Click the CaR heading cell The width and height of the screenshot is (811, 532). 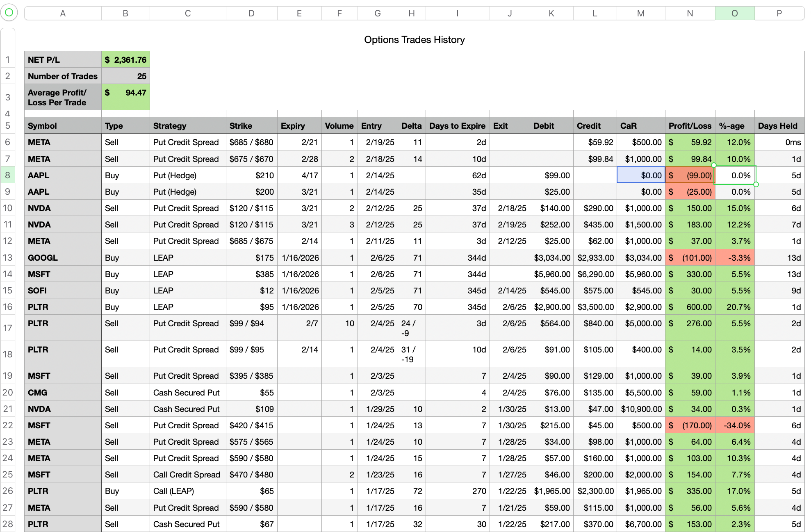coord(641,126)
